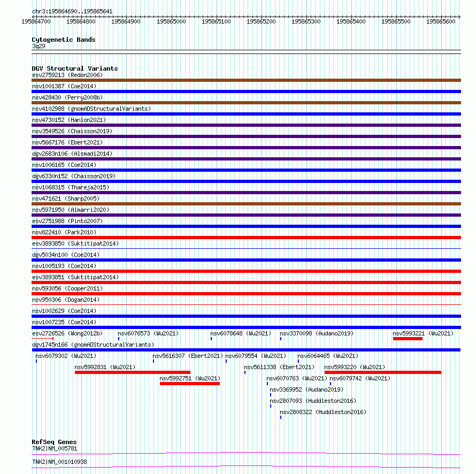Select nsv3370098 (Audano2019) label
The height and width of the screenshot is (474, 476).
click(317, 333)
